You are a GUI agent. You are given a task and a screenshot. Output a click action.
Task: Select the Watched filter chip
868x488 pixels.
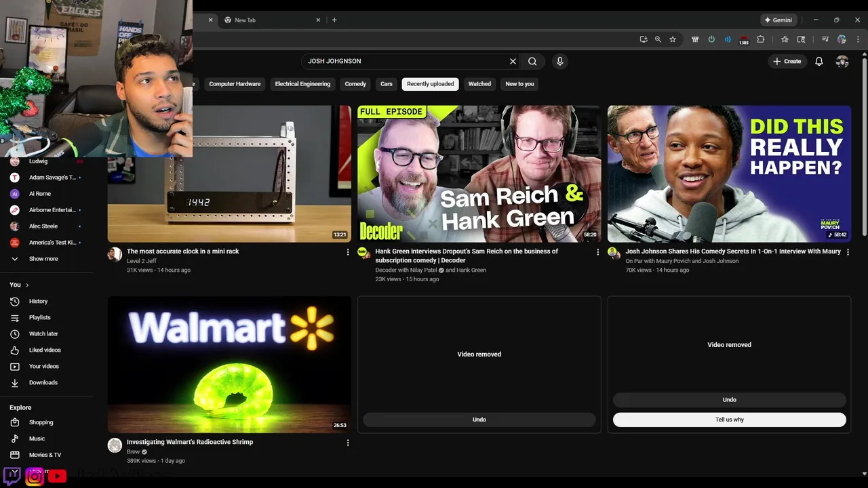tap(479, 84)
